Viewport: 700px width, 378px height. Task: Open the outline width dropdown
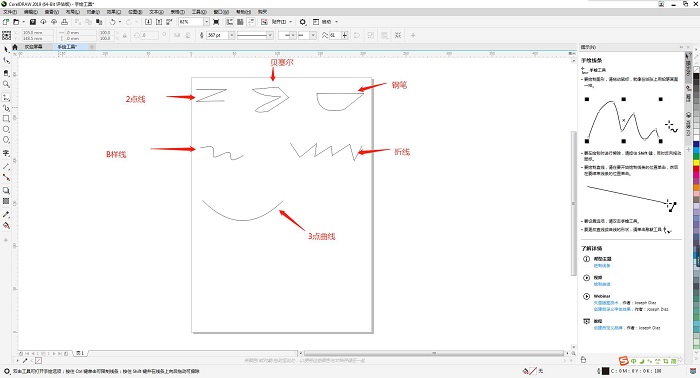[x=232, y=35]
